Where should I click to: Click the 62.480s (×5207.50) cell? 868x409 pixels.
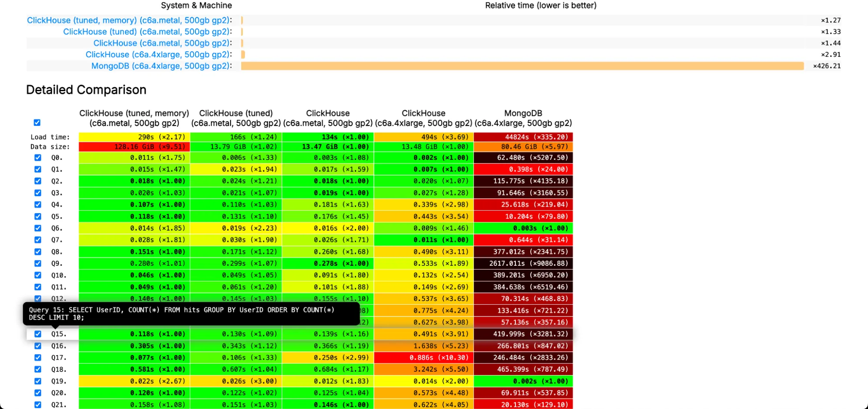coord(523,158)
